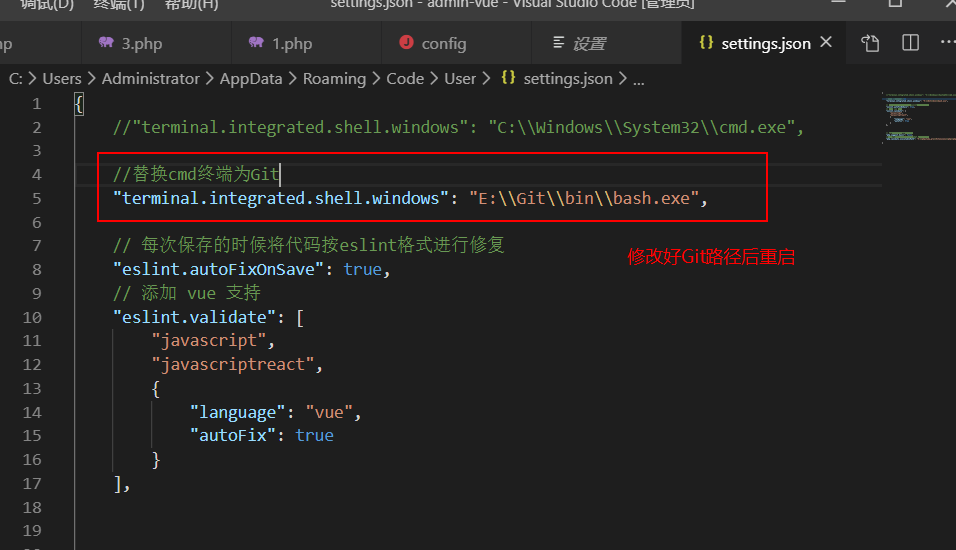Click the User breadcrumb segment
This screenshot has width=956, height=550.
point(460,79)
